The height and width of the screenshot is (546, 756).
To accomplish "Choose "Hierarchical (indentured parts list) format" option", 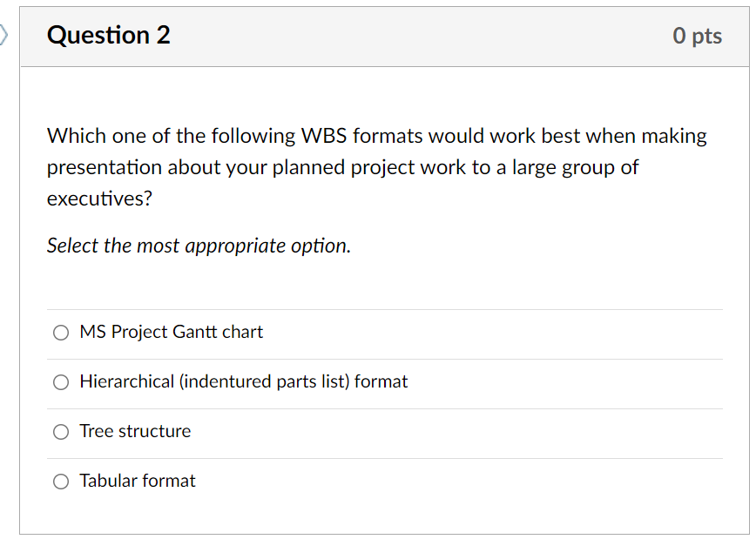I will point(60,382).
